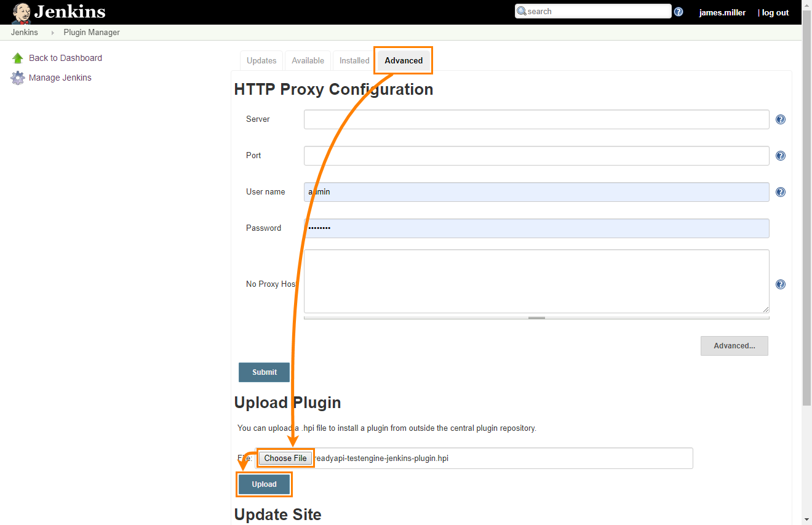812x525 pixels.
Task: Open the Installed tab
Action: pos(354,60)
